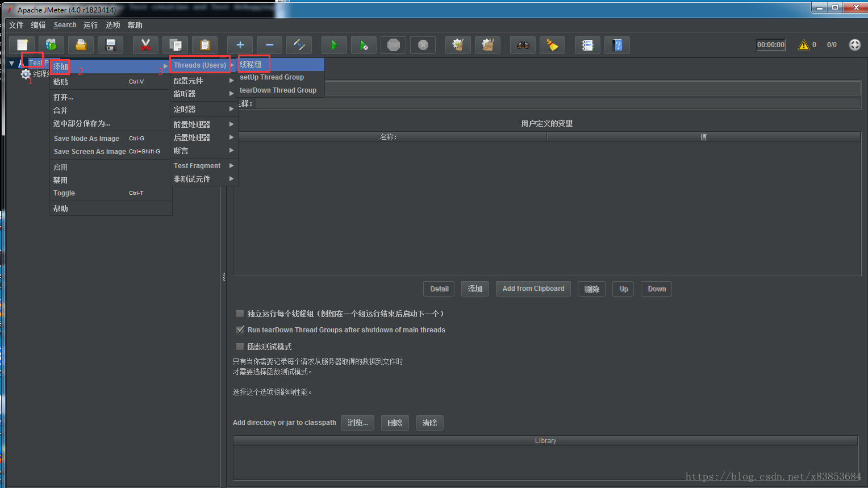The image size is (868, 488).
Task: Click the Up button
Action: (x=624, y=289)
